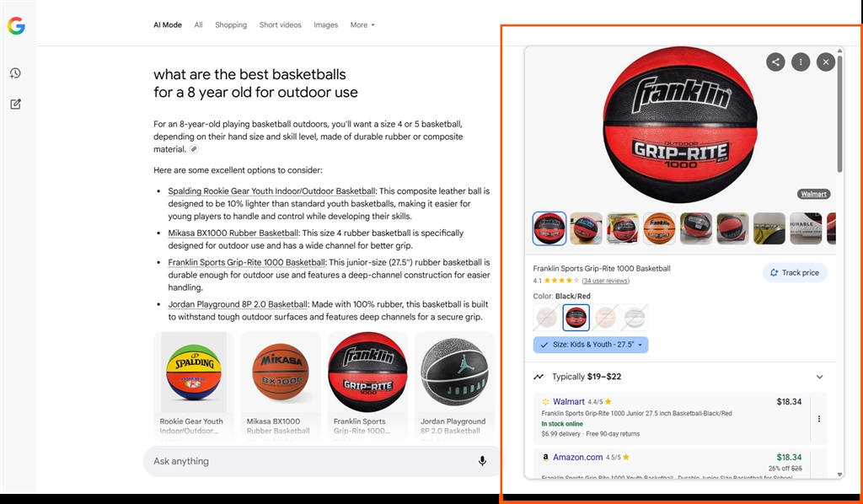Image resolution: width=863 pixels, height=504 pixels.
Task: Open the three-dot options on product panel
Action: (x=801, y=62)
